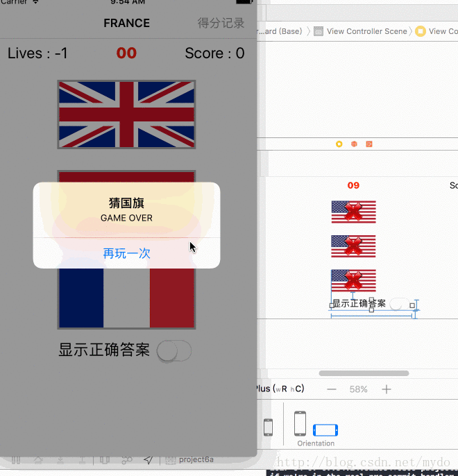Click View Controller Scene breadcrumb
The image size is (458, 476).
coord(361,31)
